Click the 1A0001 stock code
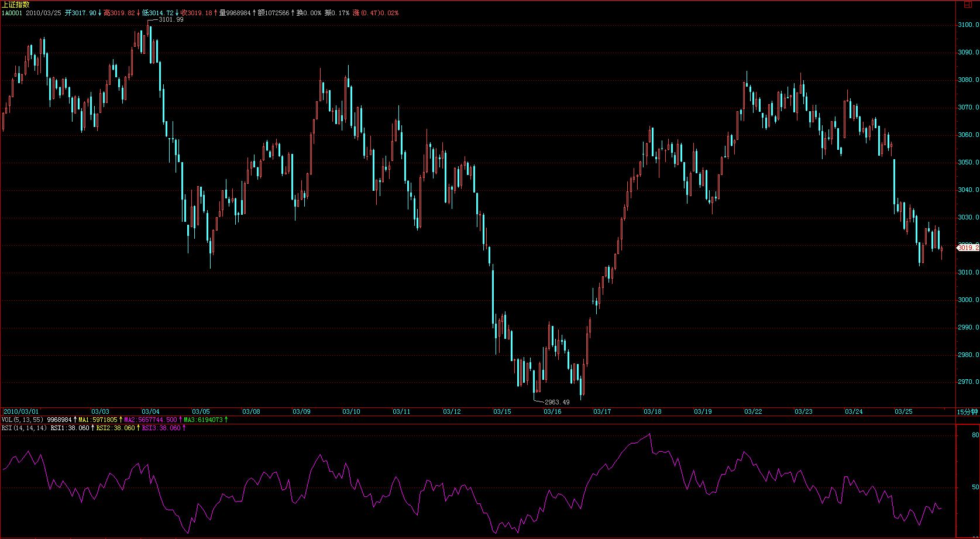 [x=12, y=12]
